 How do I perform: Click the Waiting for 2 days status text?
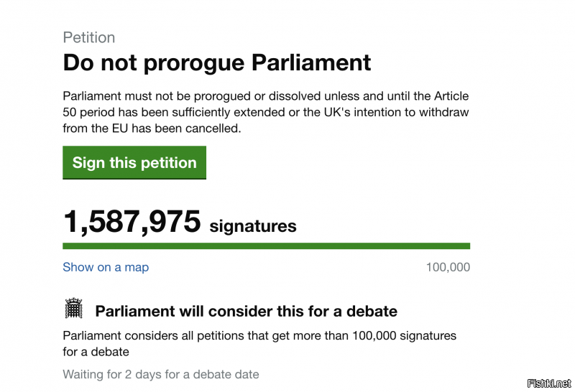(160, 375)
